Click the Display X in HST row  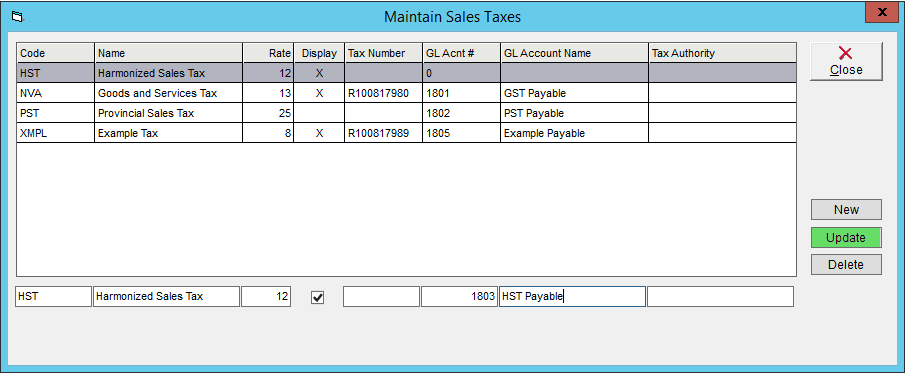319,73
